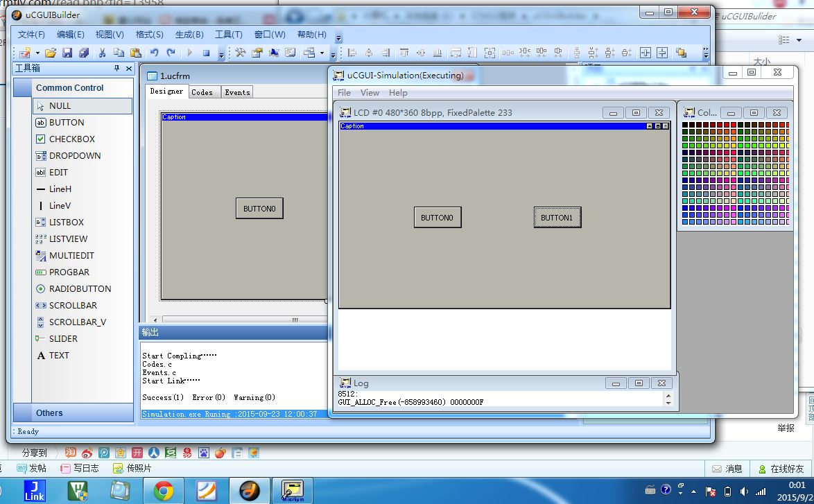Click the bright yellow swatch at the palette's right edge
The image size is (814, 504).
788,146
